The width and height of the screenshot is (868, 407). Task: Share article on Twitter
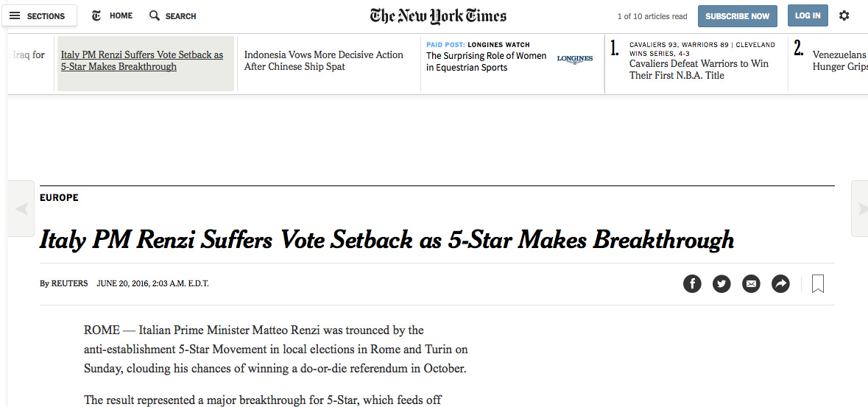click(x=721, y=283)
